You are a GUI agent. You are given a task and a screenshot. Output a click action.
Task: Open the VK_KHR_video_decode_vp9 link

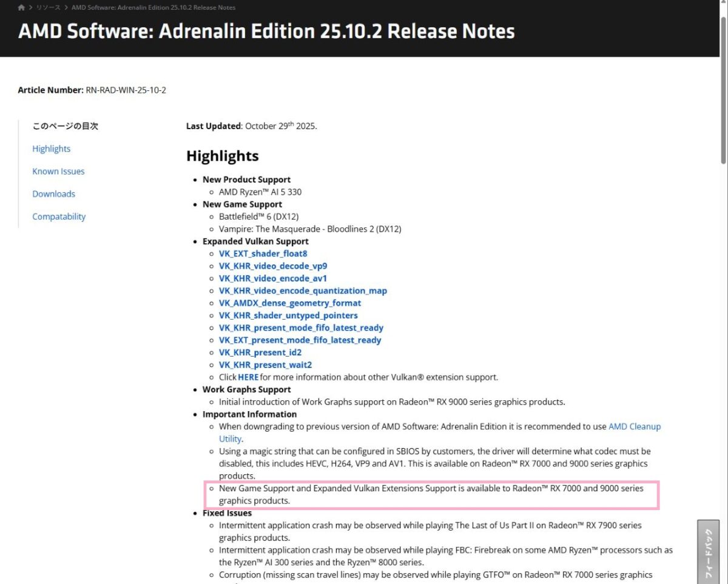coord(273,266)
